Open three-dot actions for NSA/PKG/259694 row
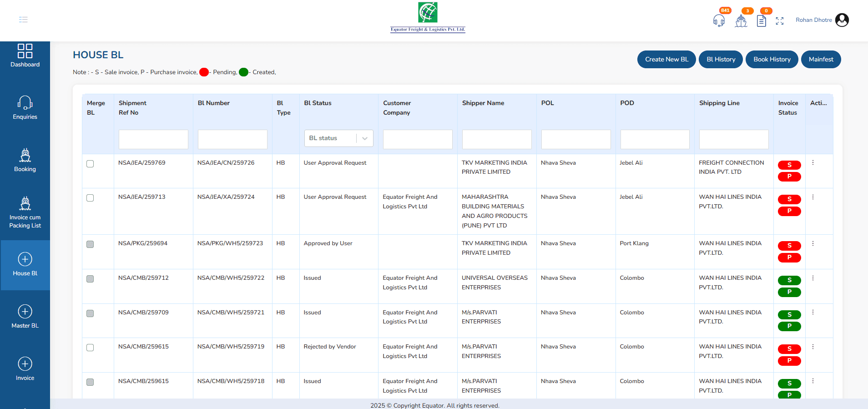 813,243
